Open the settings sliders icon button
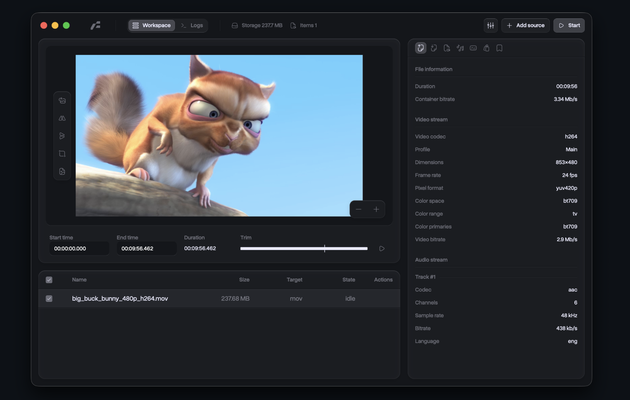This screenshot has height=400, width=630. (x=491, y=25)
